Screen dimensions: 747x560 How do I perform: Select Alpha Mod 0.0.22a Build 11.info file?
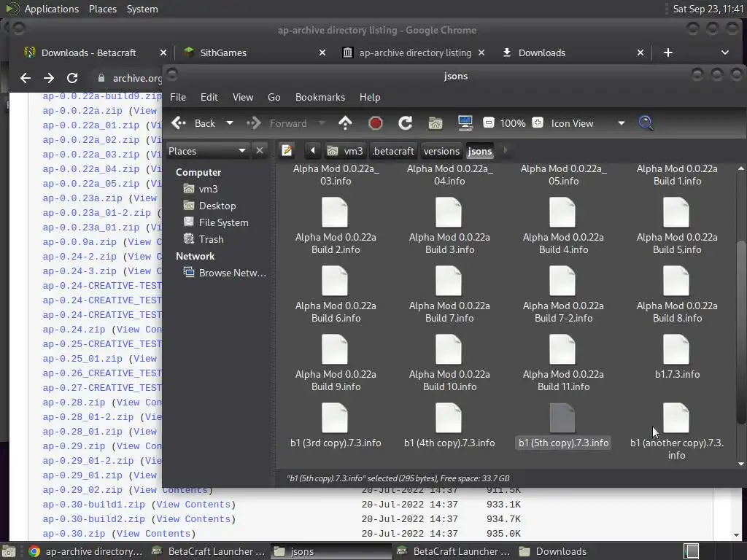pyautogui.click(x=563, y=363)
